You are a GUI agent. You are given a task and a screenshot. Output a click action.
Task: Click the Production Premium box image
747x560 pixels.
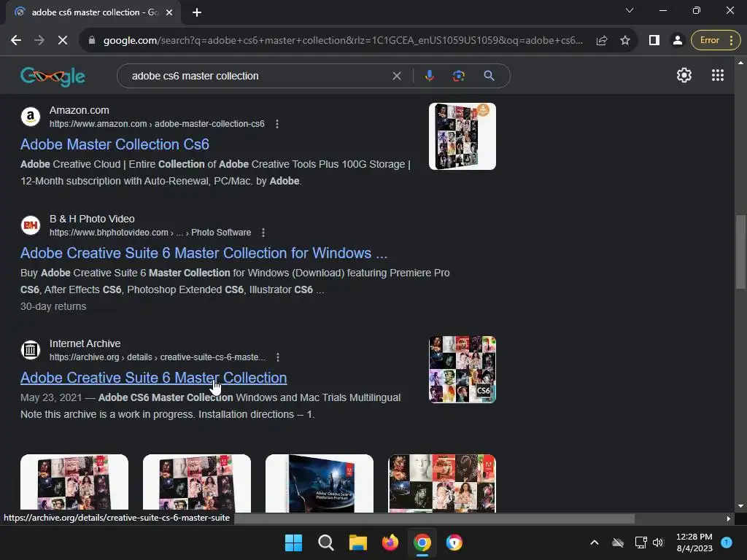(320, 483)
